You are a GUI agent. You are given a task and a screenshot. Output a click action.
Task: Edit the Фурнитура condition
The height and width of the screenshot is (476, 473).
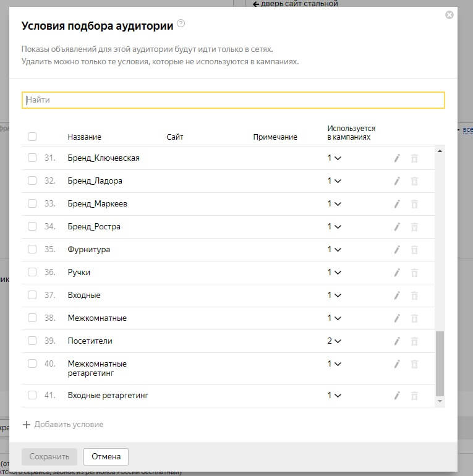(397, 250)
